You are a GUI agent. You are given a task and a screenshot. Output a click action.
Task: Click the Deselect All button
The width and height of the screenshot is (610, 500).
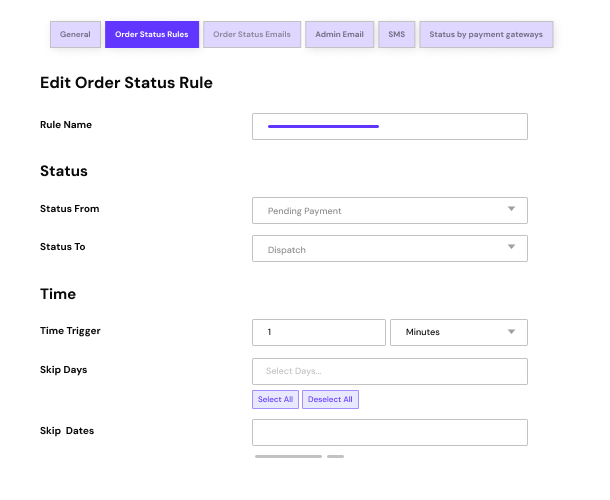[x=330, y=400]
